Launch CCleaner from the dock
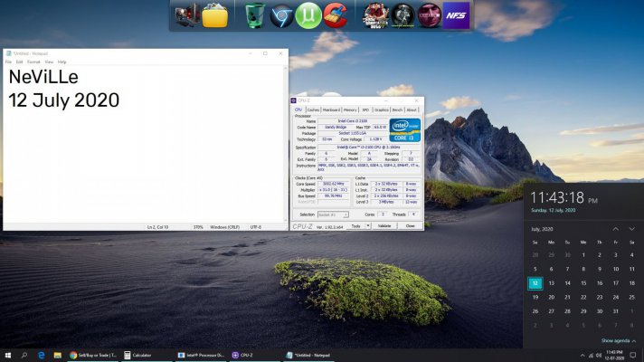644x362 pixels. [x=336, y=15]
